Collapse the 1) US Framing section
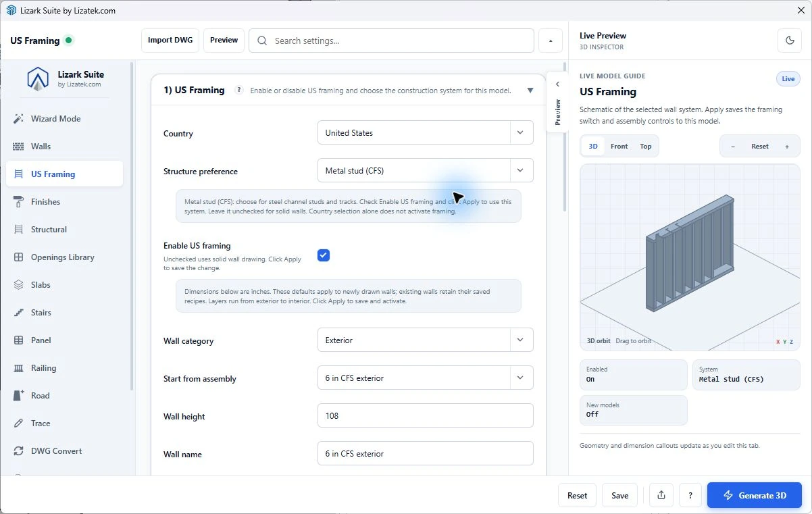The width and height of the screenshot is (812, 514). pos(530,91)
